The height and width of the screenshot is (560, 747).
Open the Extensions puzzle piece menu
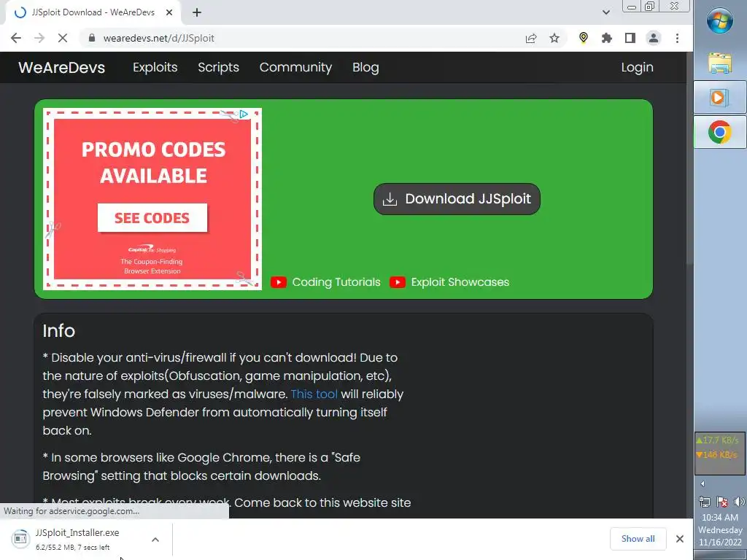tap(606, 38)
